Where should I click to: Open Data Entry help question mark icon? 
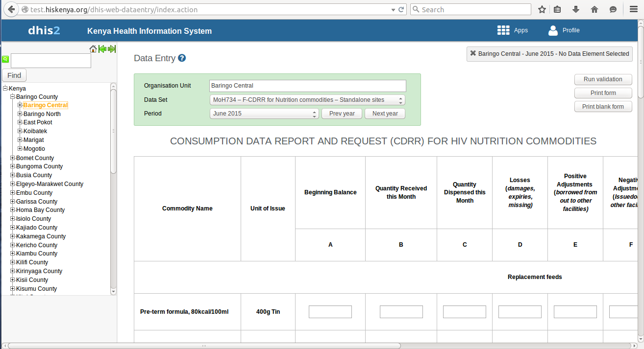tap(182, 58)
